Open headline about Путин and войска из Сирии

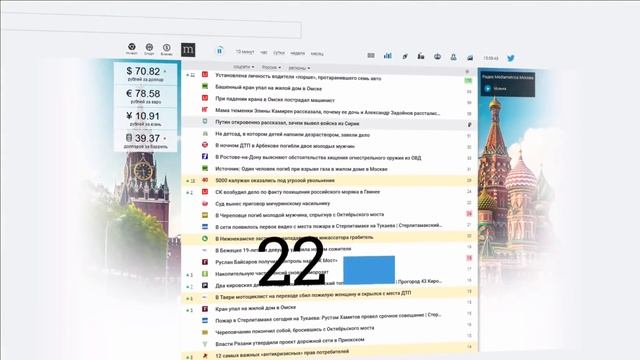pos(287,123)
